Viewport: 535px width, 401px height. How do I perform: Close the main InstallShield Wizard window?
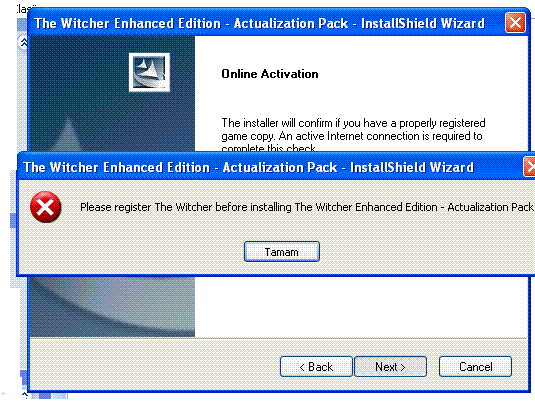515,23
